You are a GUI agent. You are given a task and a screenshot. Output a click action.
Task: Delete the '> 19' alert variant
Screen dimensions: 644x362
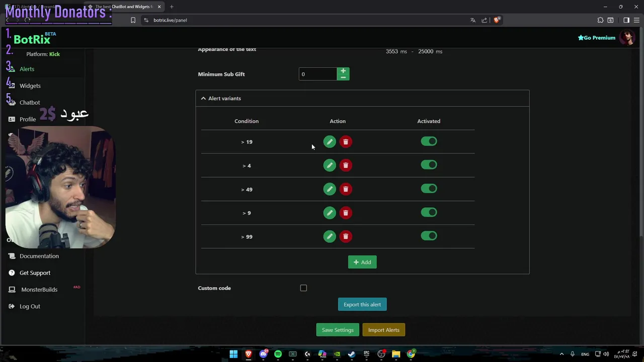[x=346, y=142]
